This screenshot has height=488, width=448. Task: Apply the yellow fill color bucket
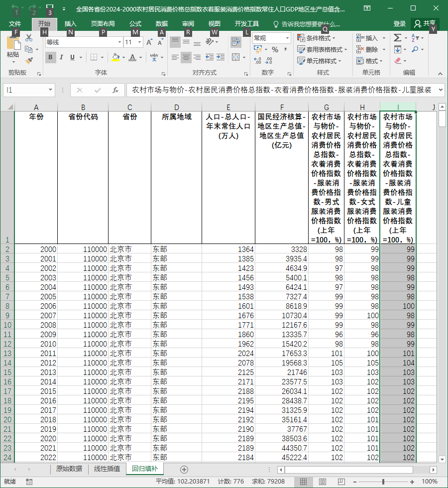[115, 57]
